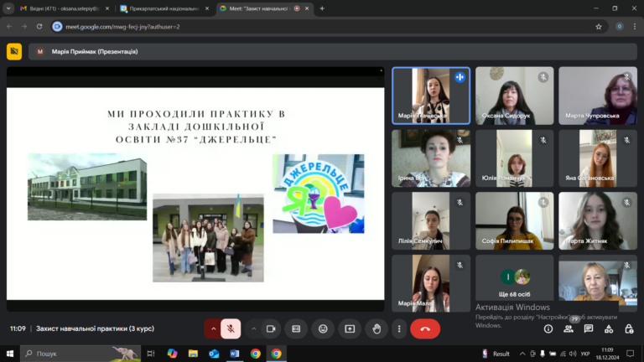This screenshot has width=644, height=362.
Task: Open the Activities icon
Action: tap(609, 328)
